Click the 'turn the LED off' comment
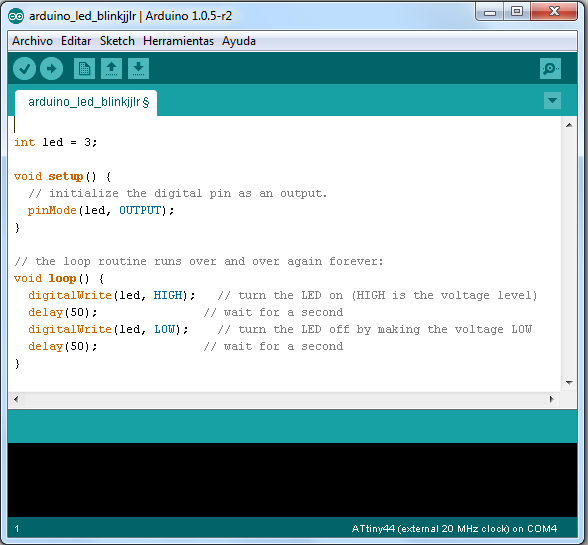This screenshot has height=545, width=588. [x=375, y=329]
